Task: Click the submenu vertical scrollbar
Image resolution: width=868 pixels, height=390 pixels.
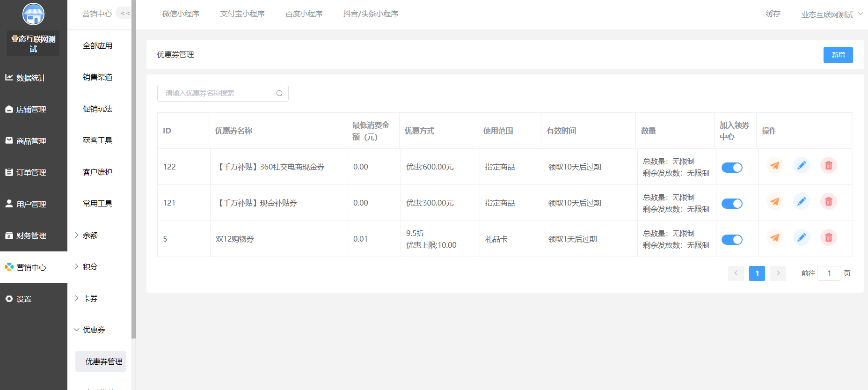Action: (x=134, y=169)
